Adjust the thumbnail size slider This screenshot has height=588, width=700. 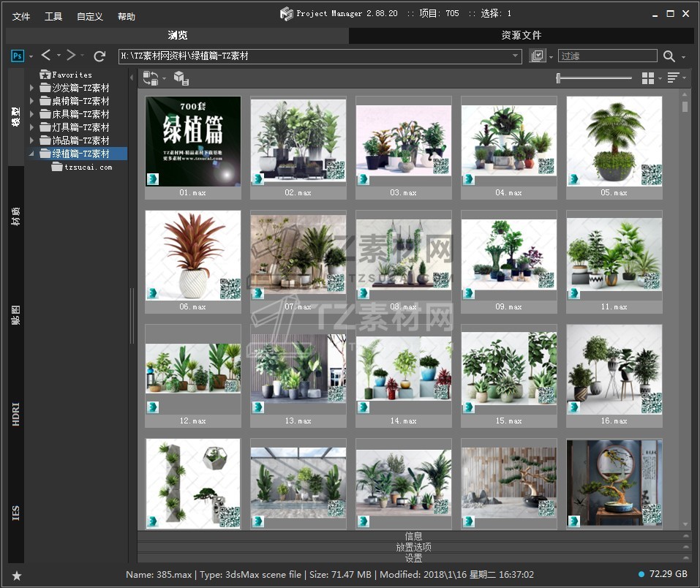[559, 78]
